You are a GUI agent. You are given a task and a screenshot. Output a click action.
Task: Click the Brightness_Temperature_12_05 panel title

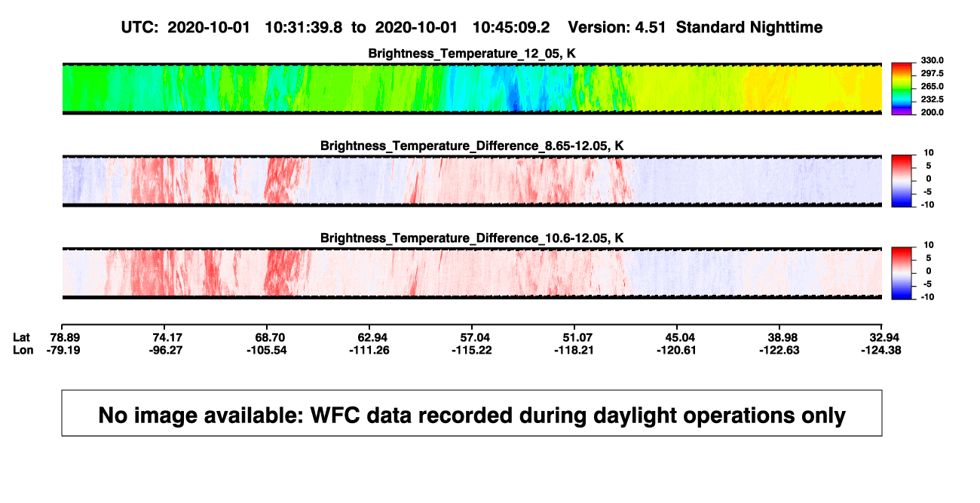(472, 53)
